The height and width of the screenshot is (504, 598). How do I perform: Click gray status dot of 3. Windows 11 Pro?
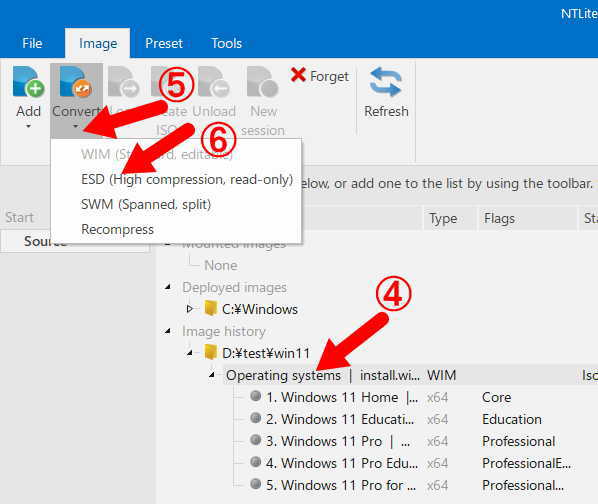[256, 440]
